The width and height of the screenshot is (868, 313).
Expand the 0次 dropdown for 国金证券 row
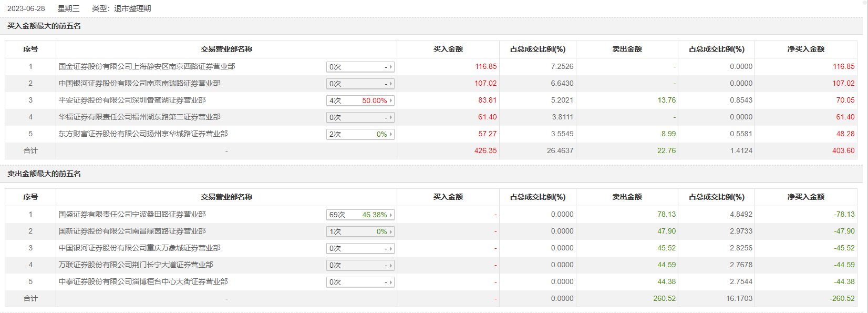click(x=360, y=67)
